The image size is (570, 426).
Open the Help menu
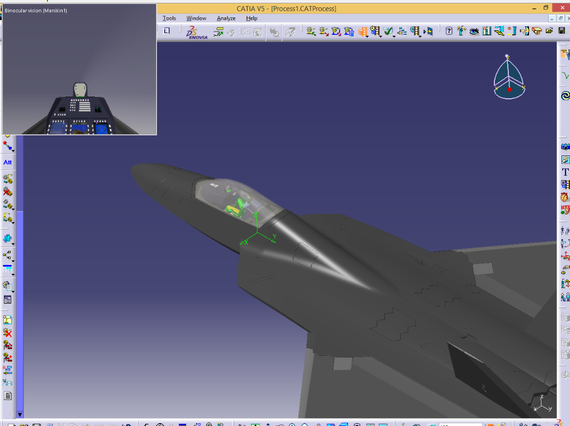pyautogui.click(x=252, y=18)
